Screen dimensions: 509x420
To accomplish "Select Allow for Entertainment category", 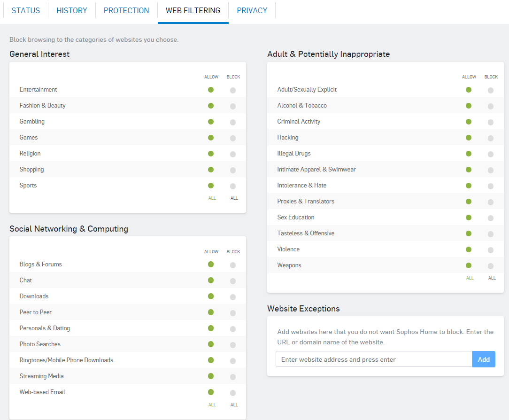I will 211,90.
